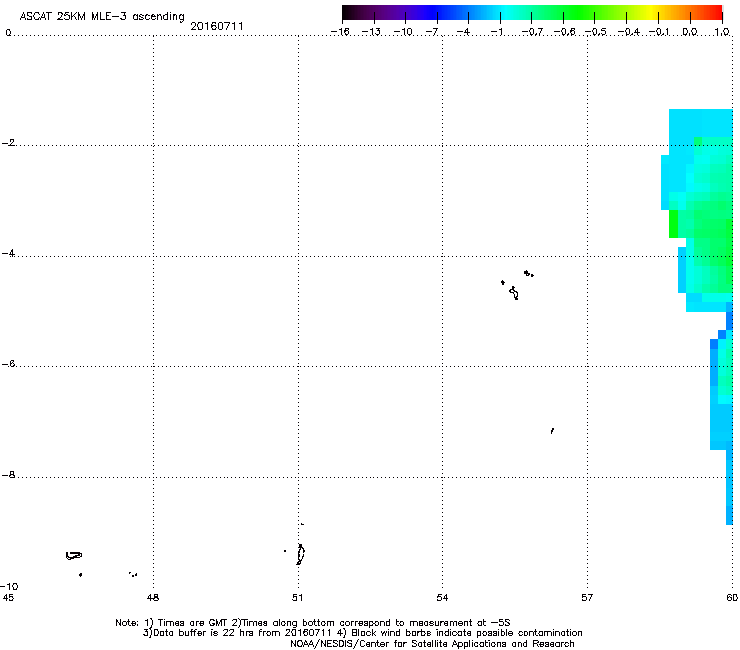Click the island outline at the far left near -10
This screenshot has height=650, width=740.
tap(74, 556)
